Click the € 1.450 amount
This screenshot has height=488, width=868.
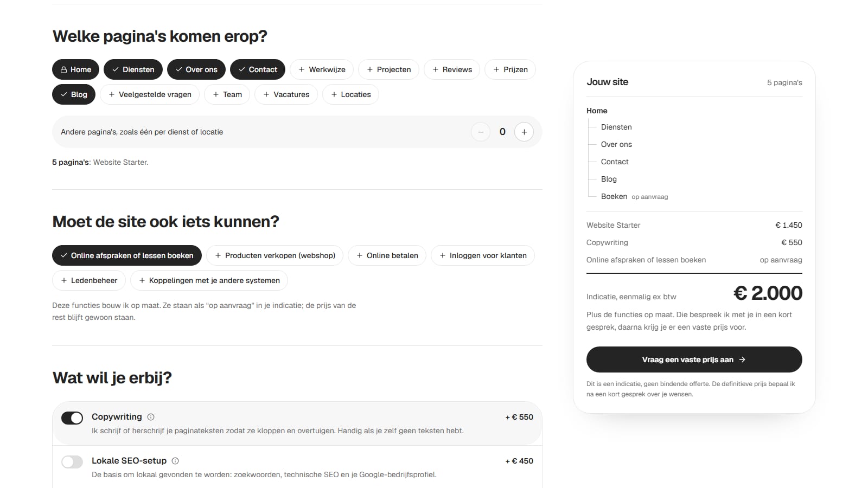(789, 225)
